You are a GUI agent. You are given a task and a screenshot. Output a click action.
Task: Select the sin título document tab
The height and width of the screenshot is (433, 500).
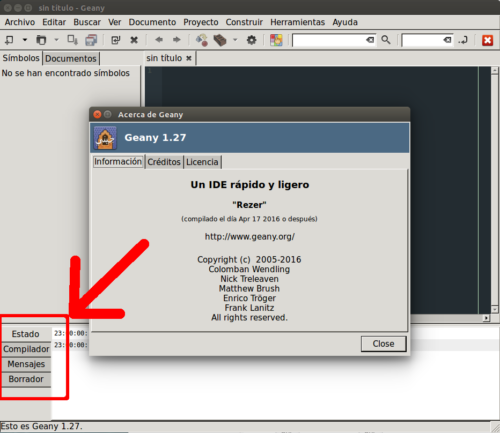tap(164, 58)
